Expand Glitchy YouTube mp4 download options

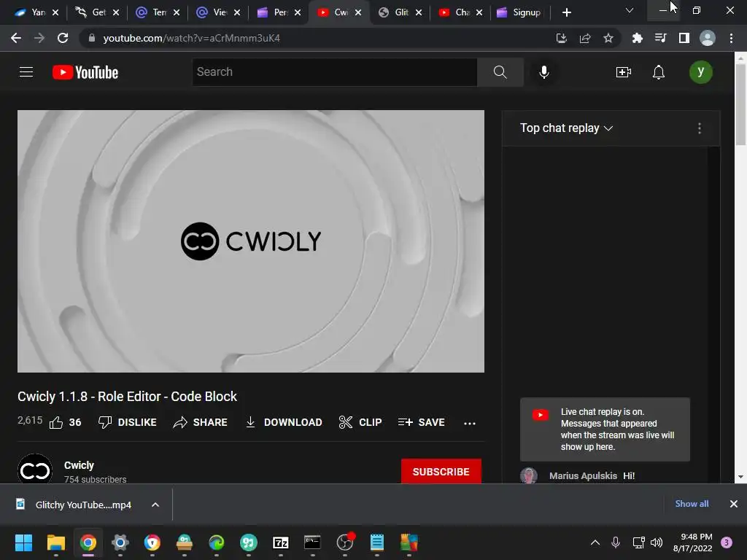click(155, 505)
